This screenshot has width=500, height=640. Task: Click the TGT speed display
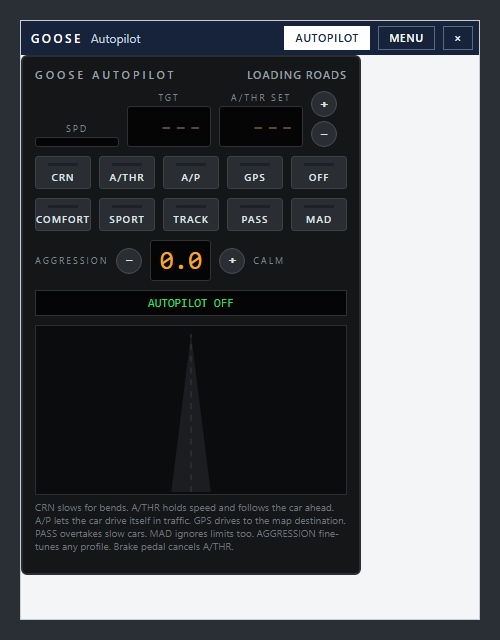point(169,127)
